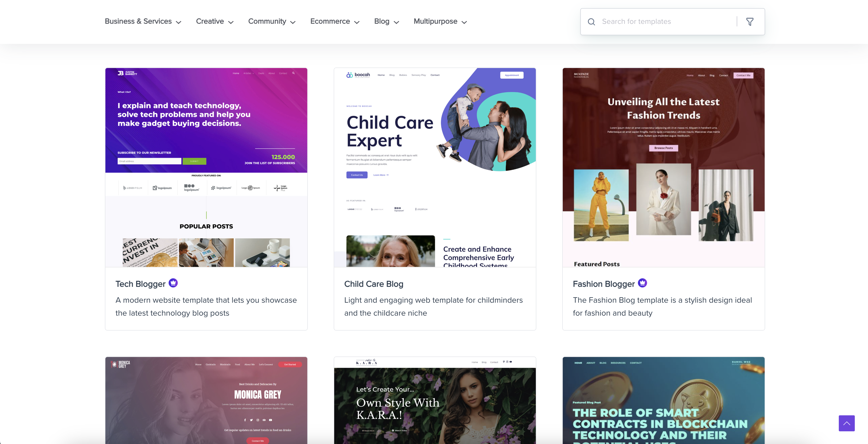This screenshot has height=444, width=868.
Task: Preview the Tech Blogger purple thumbnail
Action: (206, 168)
